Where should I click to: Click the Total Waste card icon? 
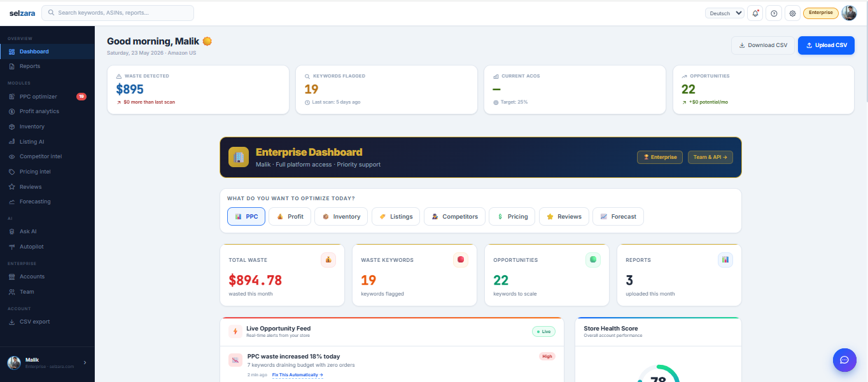click(x=328, y=259)
